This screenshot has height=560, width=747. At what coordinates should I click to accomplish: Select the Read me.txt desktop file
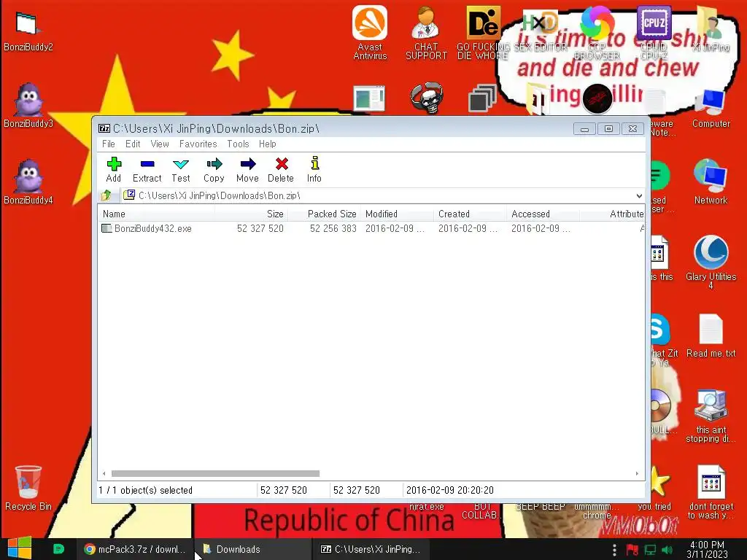711,335
